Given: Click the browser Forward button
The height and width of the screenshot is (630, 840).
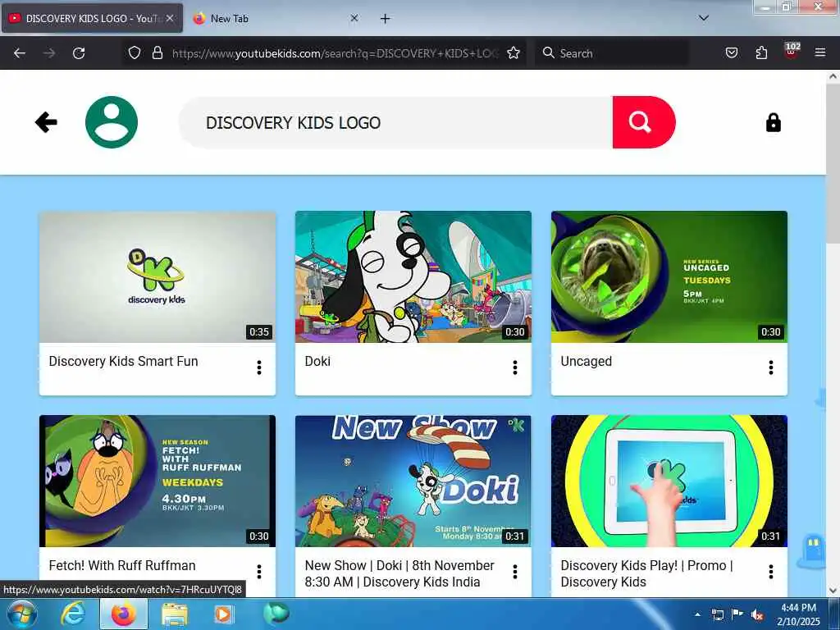Looking at the screenshot, I should [x=49, y=53].
